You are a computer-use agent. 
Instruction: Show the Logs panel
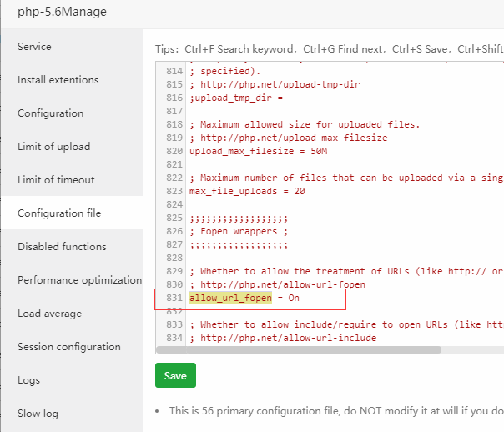coord(29,380)
